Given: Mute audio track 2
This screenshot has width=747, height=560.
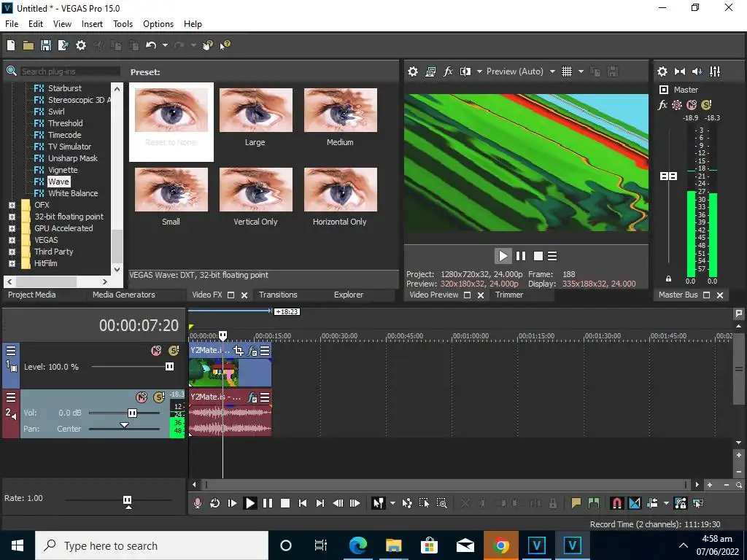Looking at the screenshot, I should [142, 397].
